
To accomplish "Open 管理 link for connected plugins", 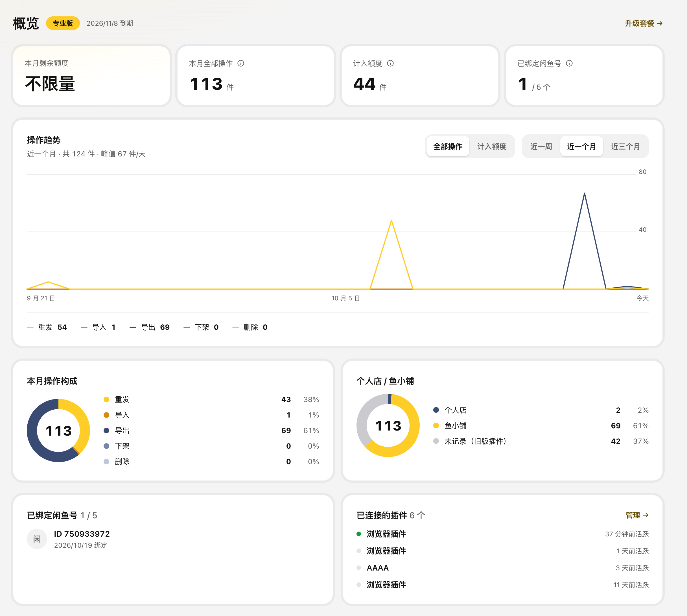I will point(637,515).
